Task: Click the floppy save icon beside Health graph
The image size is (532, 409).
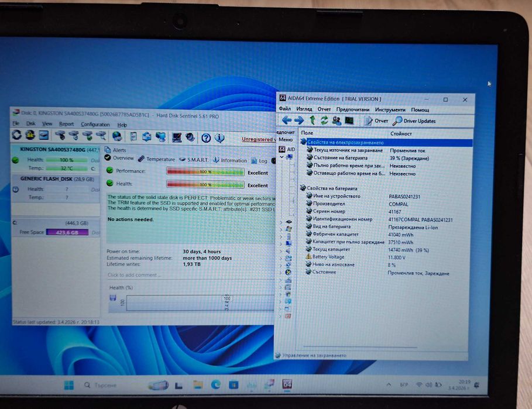Action: (x=112, y=298)
